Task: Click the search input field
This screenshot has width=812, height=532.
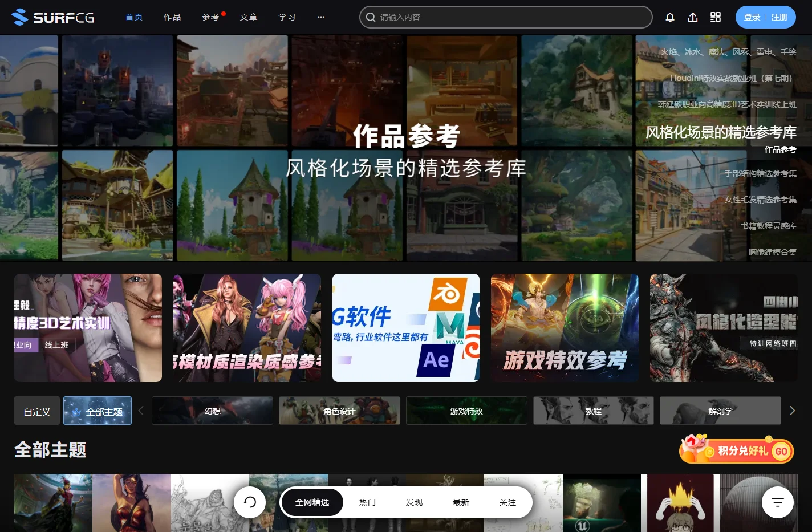Action: pyautogui.click(x=506, y=17)
